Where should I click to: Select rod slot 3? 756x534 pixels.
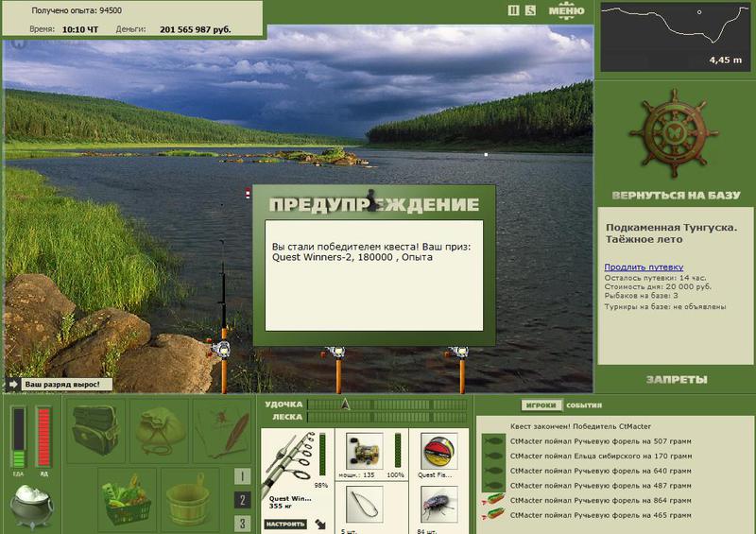(242, 524)
